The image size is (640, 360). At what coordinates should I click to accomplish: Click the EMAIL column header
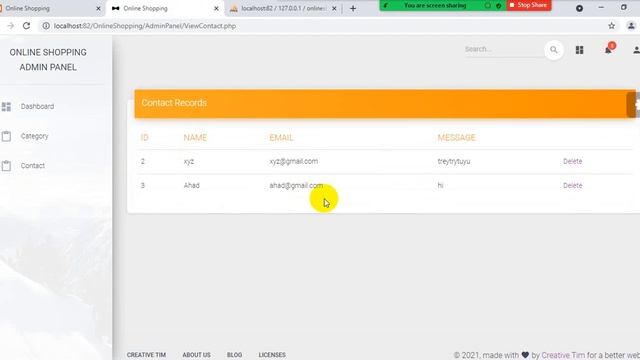[x=281, y=138]
